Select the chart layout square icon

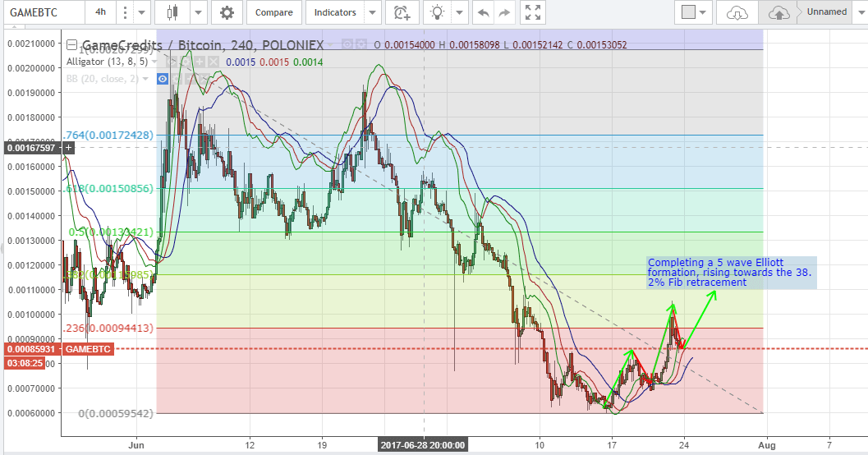tap(688, 12)
